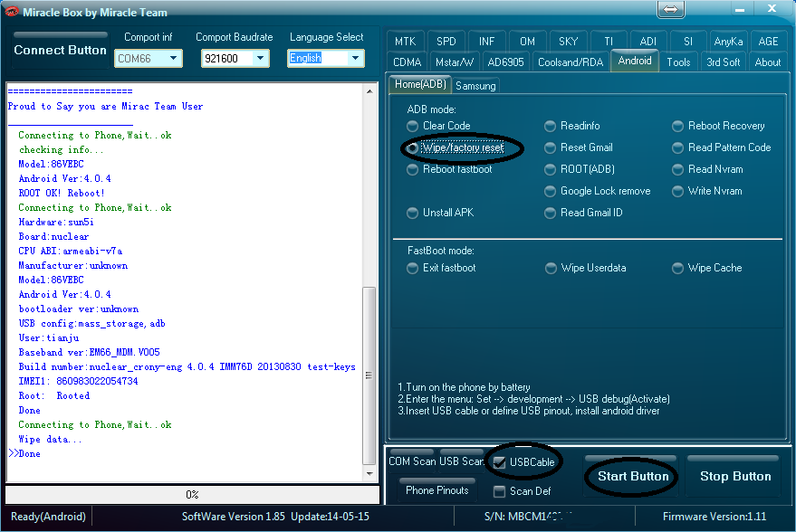The image size is (796, 532).
Task: Click the 'Root: Rooted' log line
Action: [x=54, y=395]
